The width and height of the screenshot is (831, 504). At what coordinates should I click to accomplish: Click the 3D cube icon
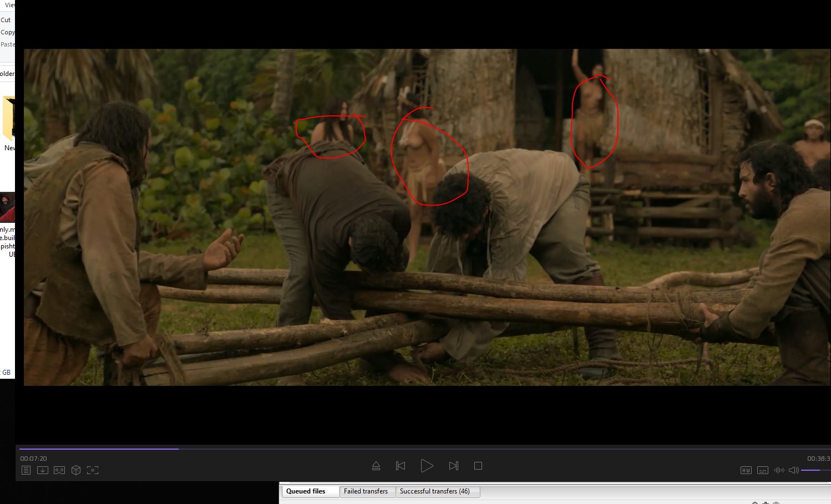(x=76, y=470)
